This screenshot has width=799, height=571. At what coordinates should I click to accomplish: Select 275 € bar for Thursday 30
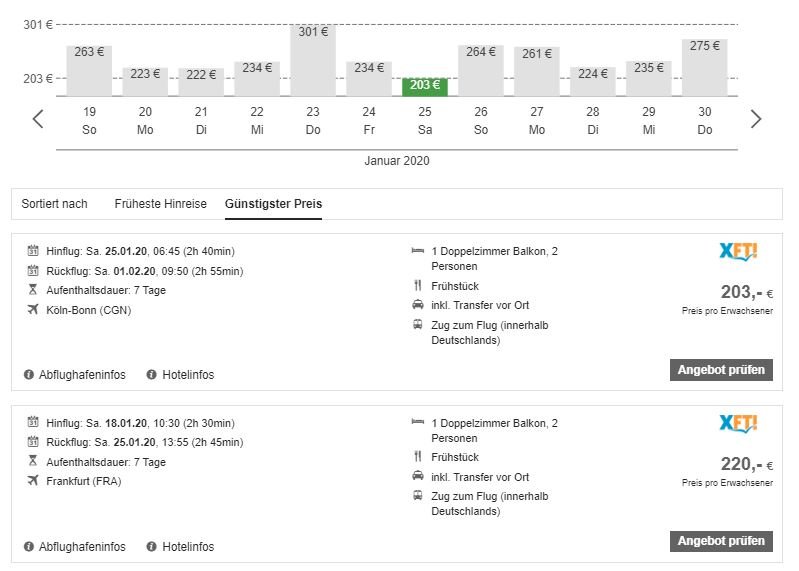705,67
